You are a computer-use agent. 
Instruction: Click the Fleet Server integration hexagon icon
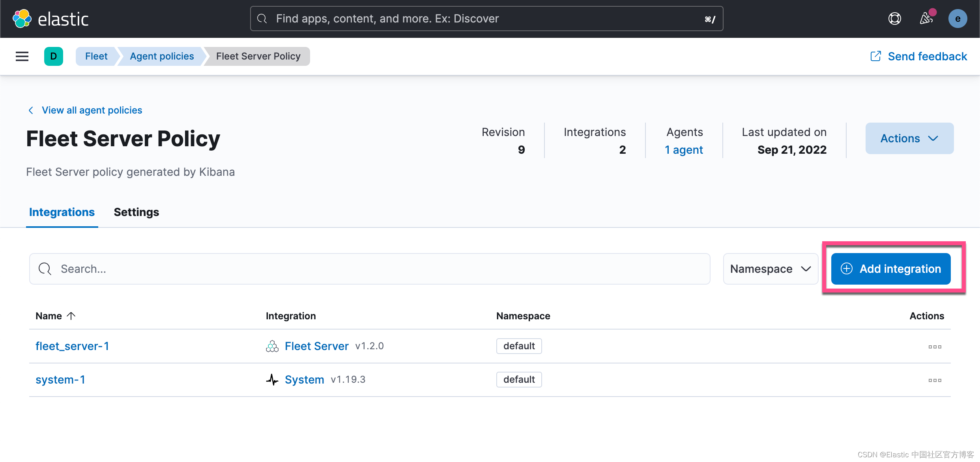click(x=272, y=346)
